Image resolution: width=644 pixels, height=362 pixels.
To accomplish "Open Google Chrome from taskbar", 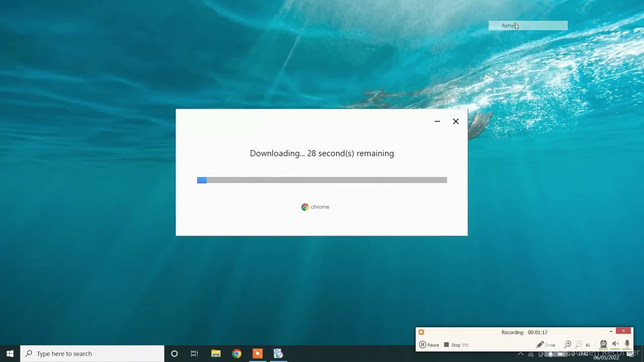I will point(236,353).
